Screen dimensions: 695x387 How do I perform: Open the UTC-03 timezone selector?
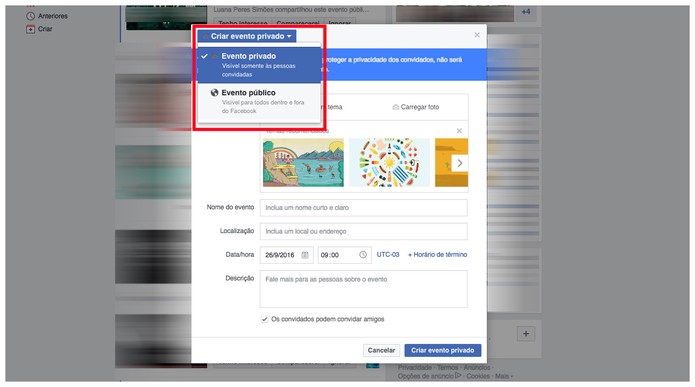point(388,254)
